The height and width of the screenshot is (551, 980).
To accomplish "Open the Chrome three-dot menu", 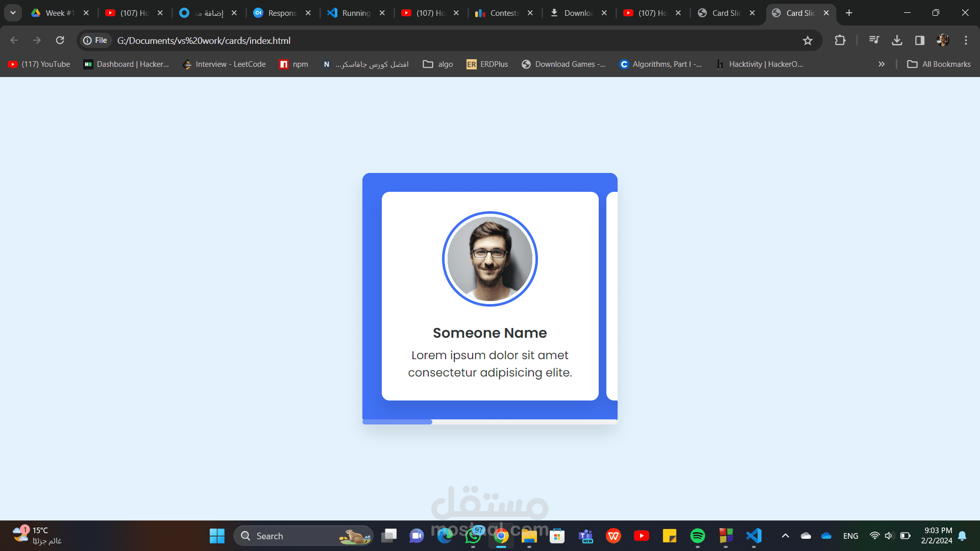I will (x=966, y=40).
